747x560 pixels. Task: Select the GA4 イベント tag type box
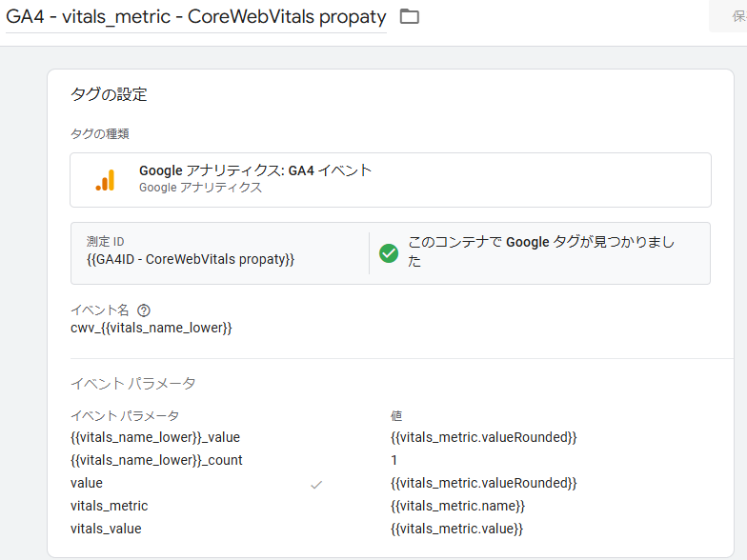390,179
